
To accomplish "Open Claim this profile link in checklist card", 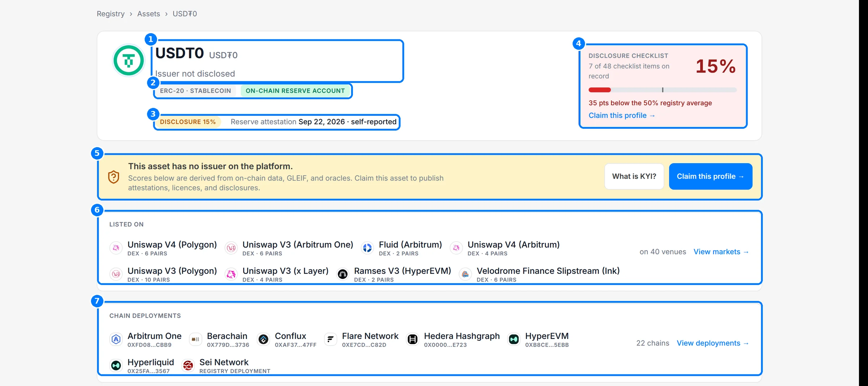I will click(622, 115).
